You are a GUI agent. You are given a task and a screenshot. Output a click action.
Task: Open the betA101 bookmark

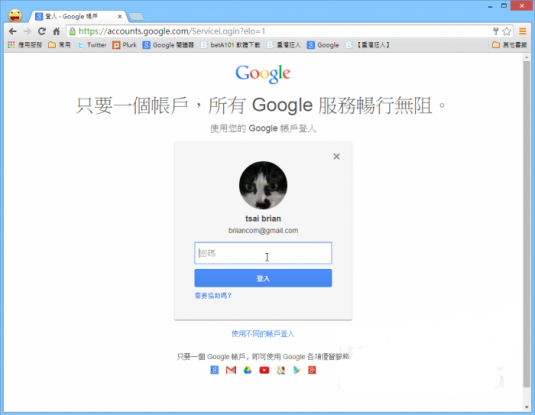pyautogui.click(x=230, y=45)
